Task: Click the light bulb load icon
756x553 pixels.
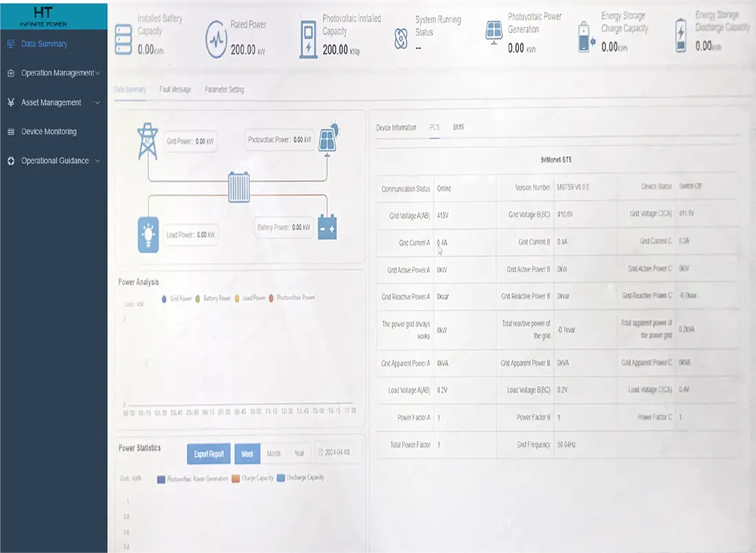Action: coord(148,235)
